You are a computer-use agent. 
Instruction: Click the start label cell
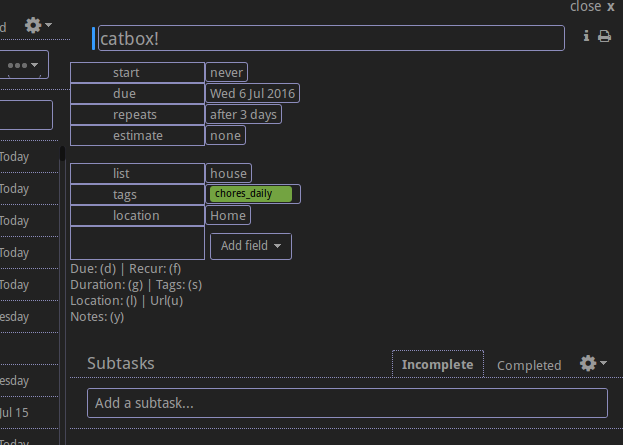pyautogui.click(x=137, y=73)
